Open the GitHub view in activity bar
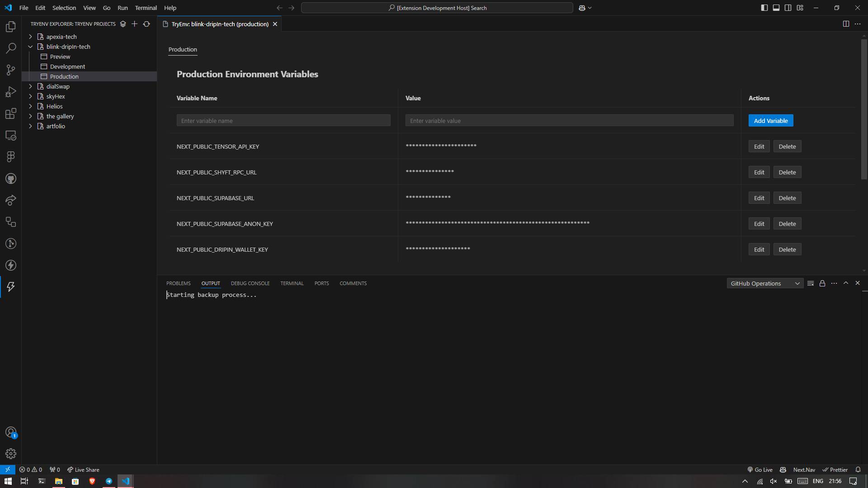The width and height of the screenshot is (868, 488). click(x=11, y=178)
